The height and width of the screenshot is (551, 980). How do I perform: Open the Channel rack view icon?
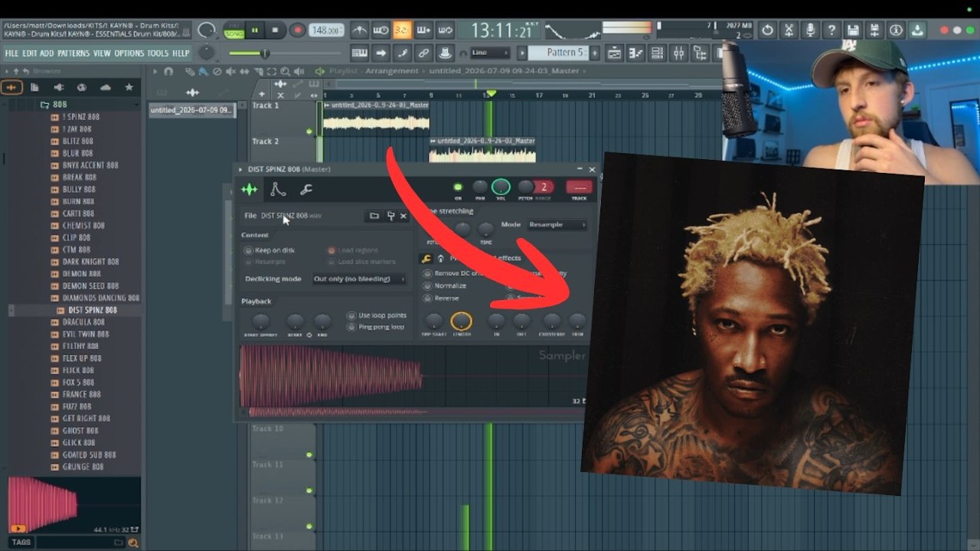coord(657,53)
